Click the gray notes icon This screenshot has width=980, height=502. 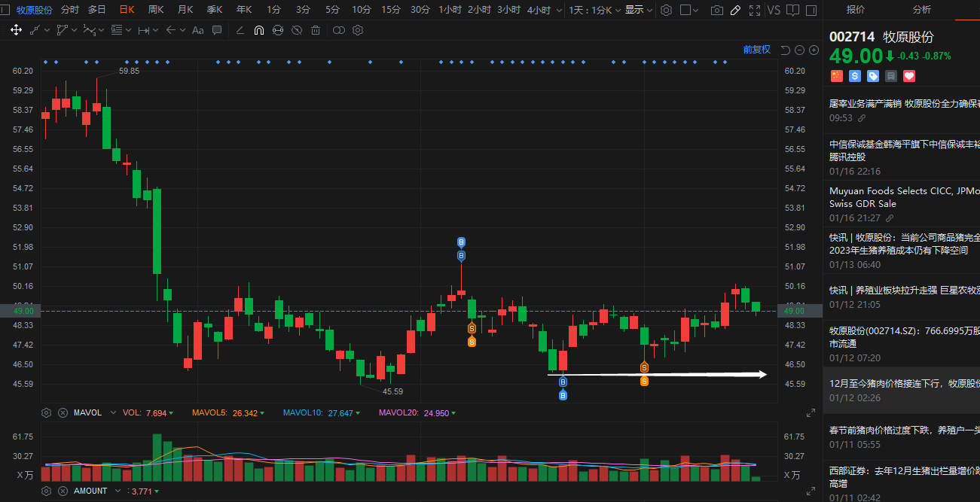tap(891, 76)
